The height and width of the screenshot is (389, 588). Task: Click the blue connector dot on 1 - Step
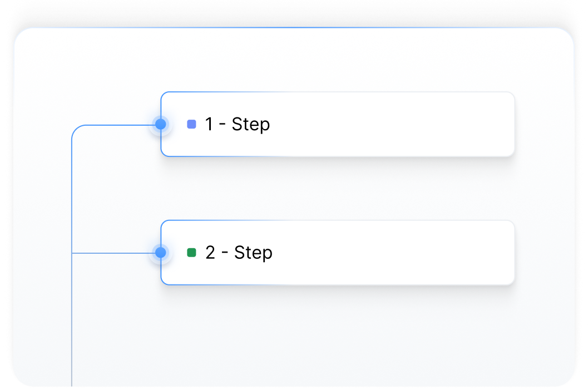click(161, 124)
